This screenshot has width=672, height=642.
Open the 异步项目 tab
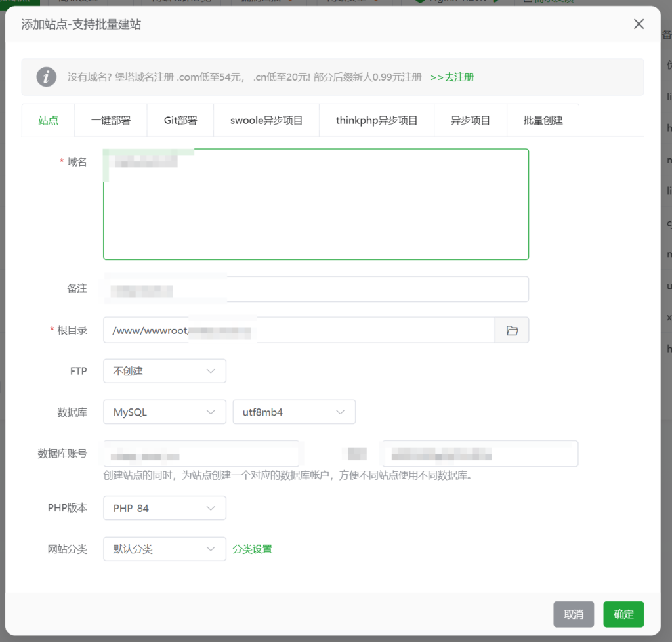tap(470, 120)
